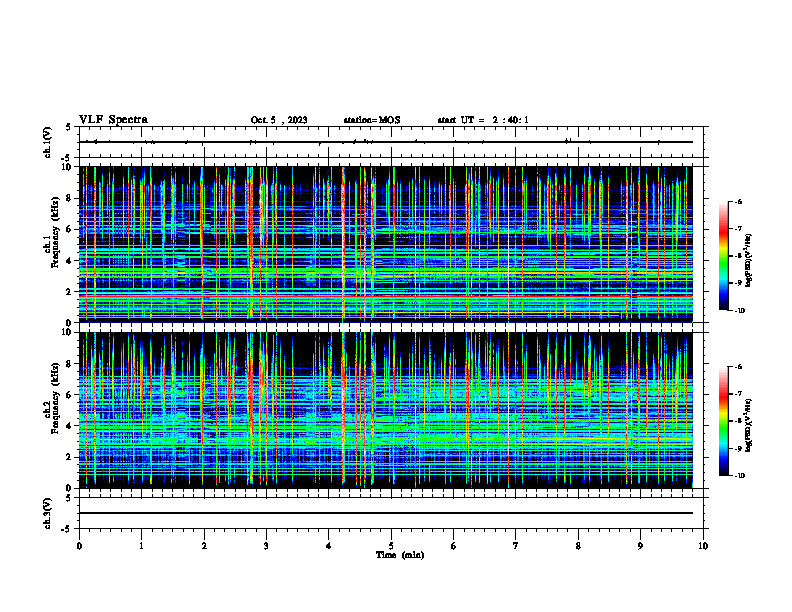792x612 pixels.
Task: Click the "8" tick on ch.1 frequency axis
Action: 70,198
